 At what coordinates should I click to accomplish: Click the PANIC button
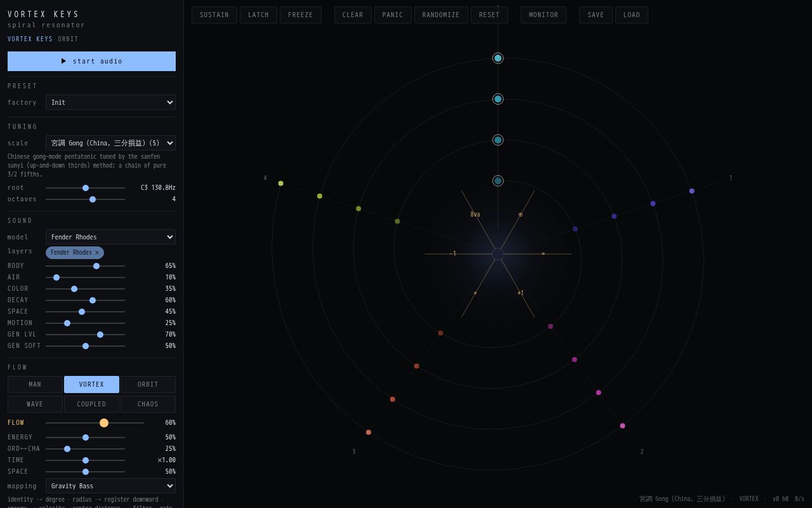click(393, 15)
